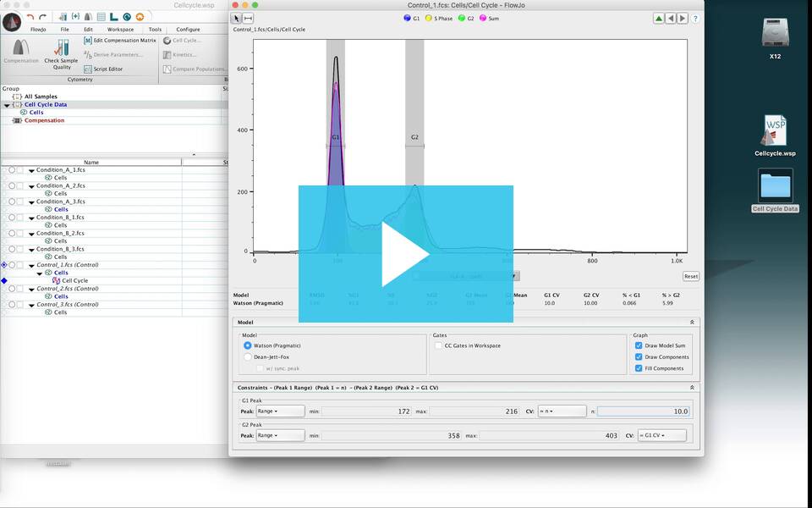Click the round selector beside Condition_A_1.fcs
Screen dimensions: 812x508
(x=11, y=170)
